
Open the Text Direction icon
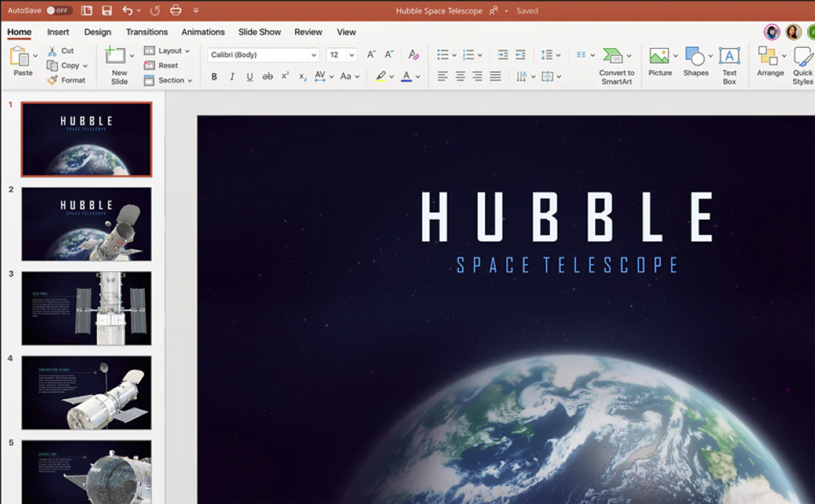pyautogui.click(x=522, y=77)
